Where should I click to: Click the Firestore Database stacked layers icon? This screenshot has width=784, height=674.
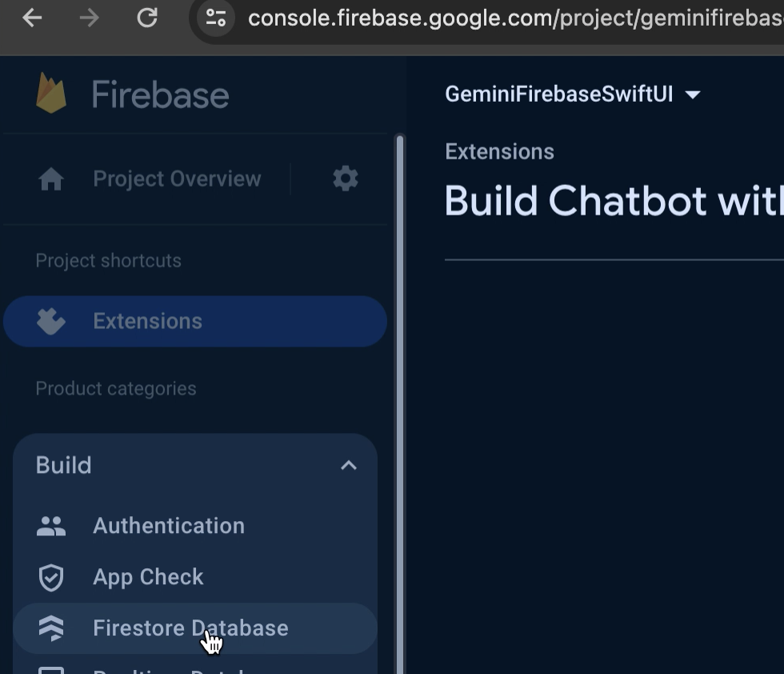point(51,628)
